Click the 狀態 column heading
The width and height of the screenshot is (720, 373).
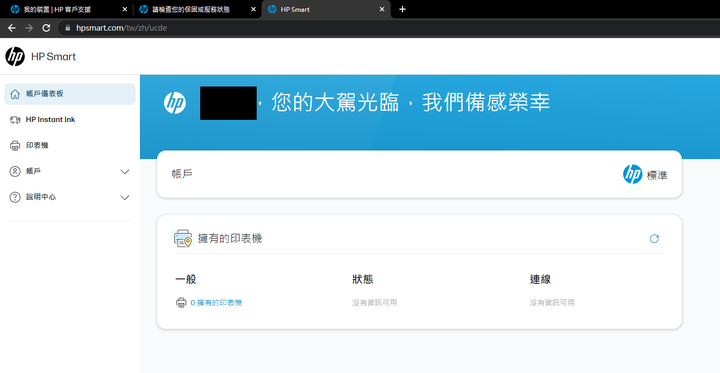pos(363,279)
